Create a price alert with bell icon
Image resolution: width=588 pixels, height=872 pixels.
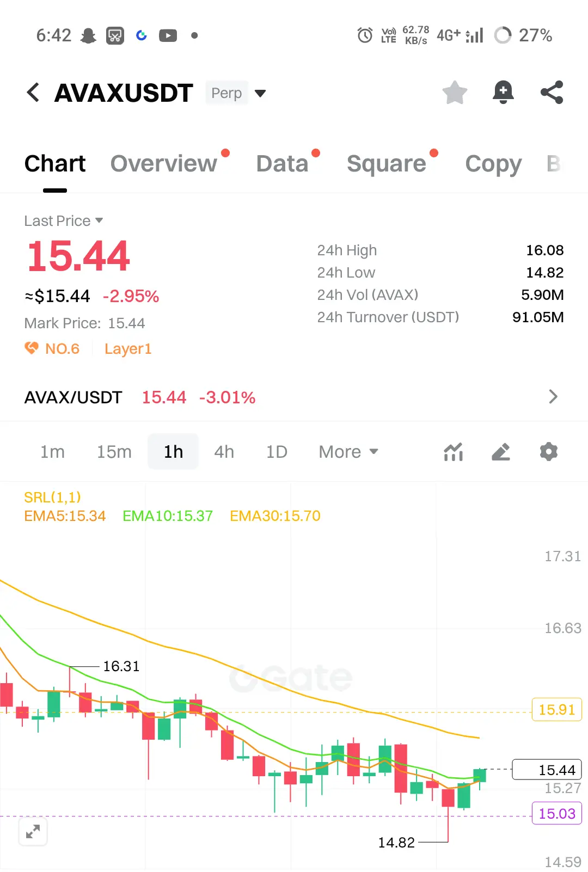[503, 92]
